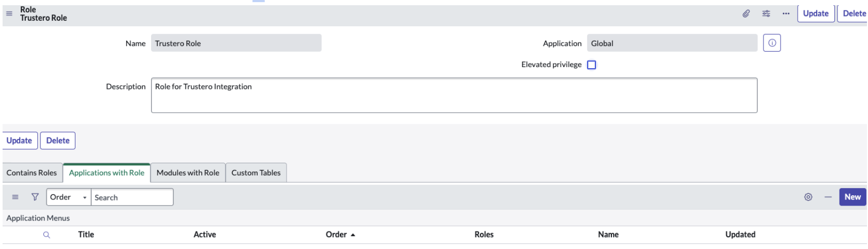Open the list personalize gear icon
This screenshot has width=868, height=249.
(x=808, y=197)
